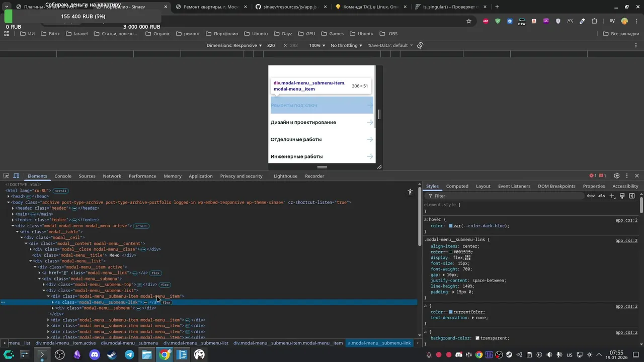Open the No throttling dropdown
Image resolution: width=644 pixels, height=362 pixels.
pos(346,45)
